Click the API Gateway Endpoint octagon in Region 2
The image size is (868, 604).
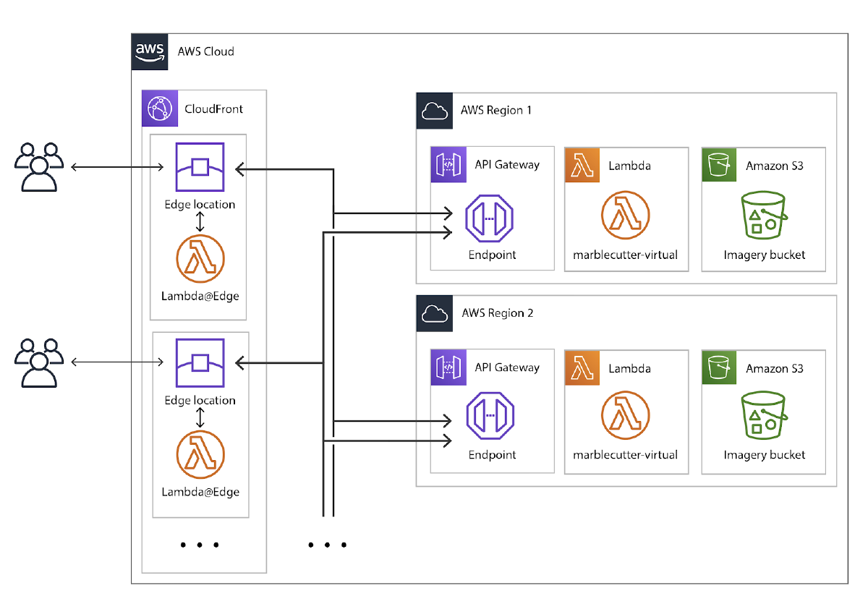[x=491, y=416]
